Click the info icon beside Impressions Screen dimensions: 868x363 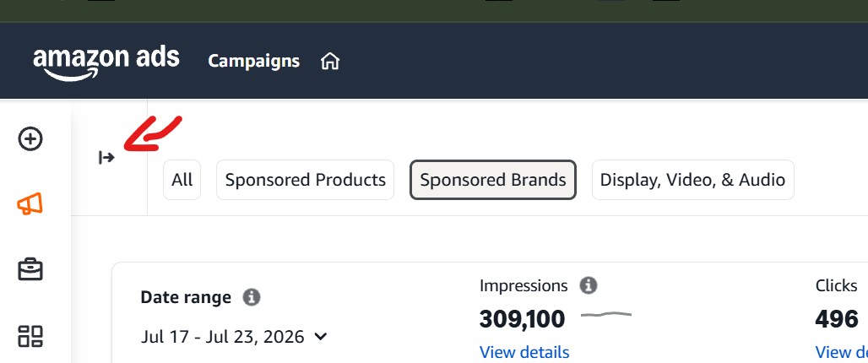click(589, 285)
